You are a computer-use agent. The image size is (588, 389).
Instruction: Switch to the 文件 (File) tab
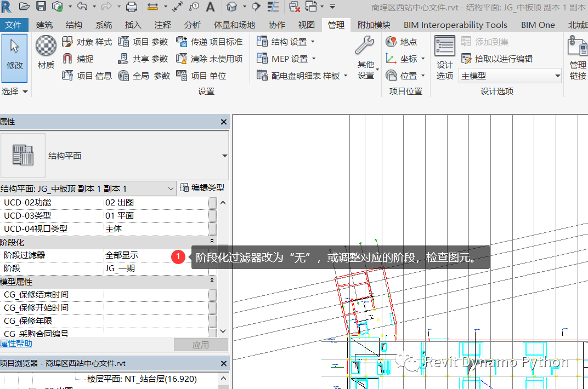click(13, 25)
